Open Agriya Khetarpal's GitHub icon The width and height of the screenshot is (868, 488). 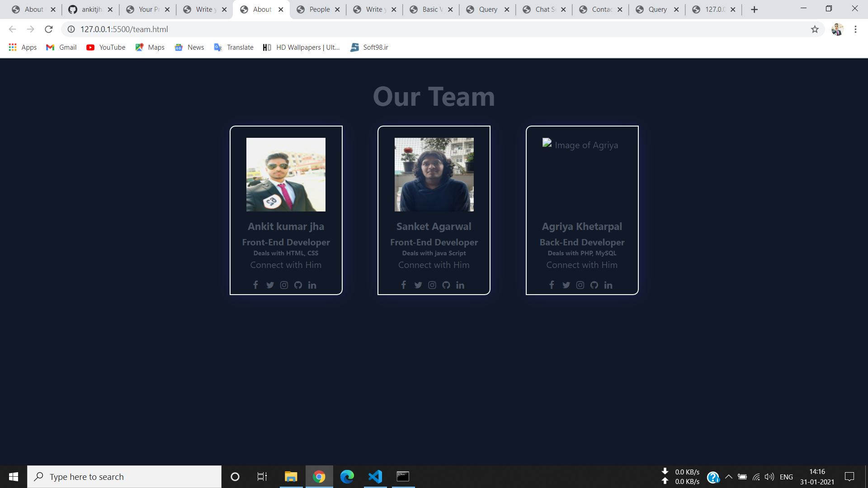594,285
